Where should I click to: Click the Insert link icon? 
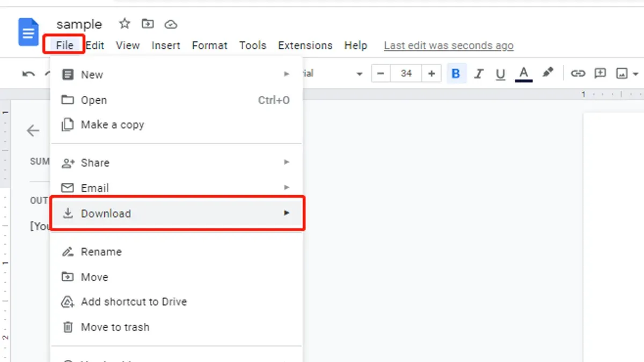577,73
